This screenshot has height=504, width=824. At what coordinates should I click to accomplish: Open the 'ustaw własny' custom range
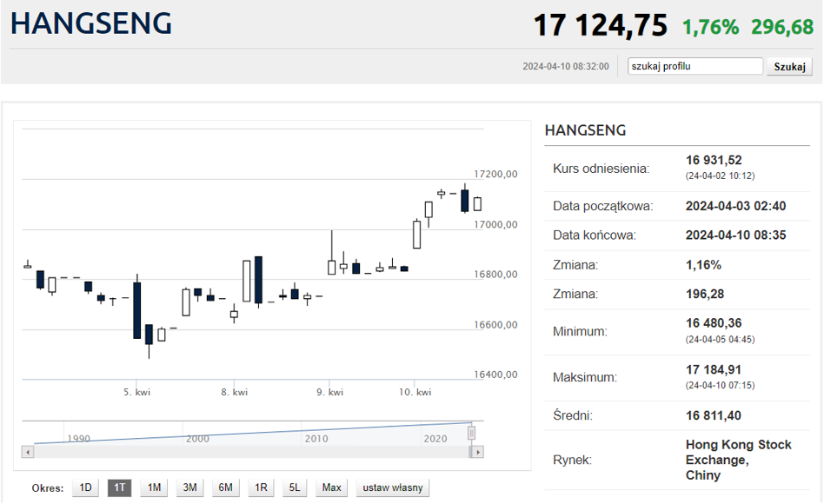click(x=393, y=487)
